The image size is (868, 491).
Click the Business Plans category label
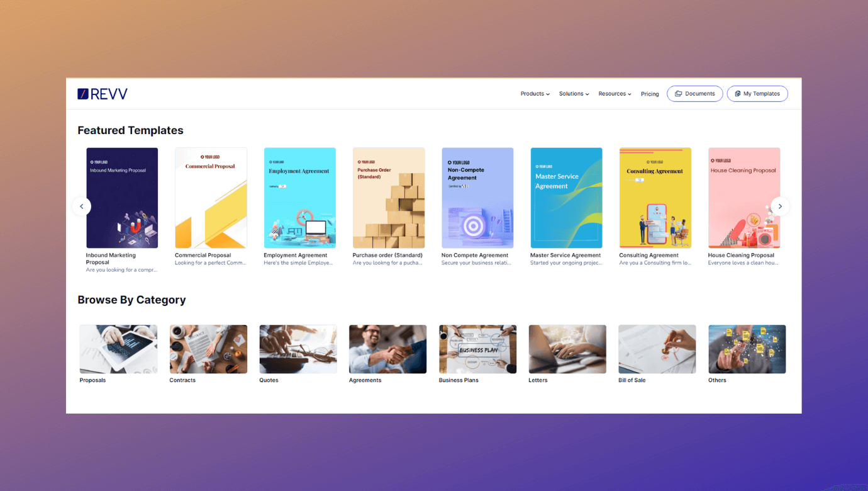pos(459,380)
